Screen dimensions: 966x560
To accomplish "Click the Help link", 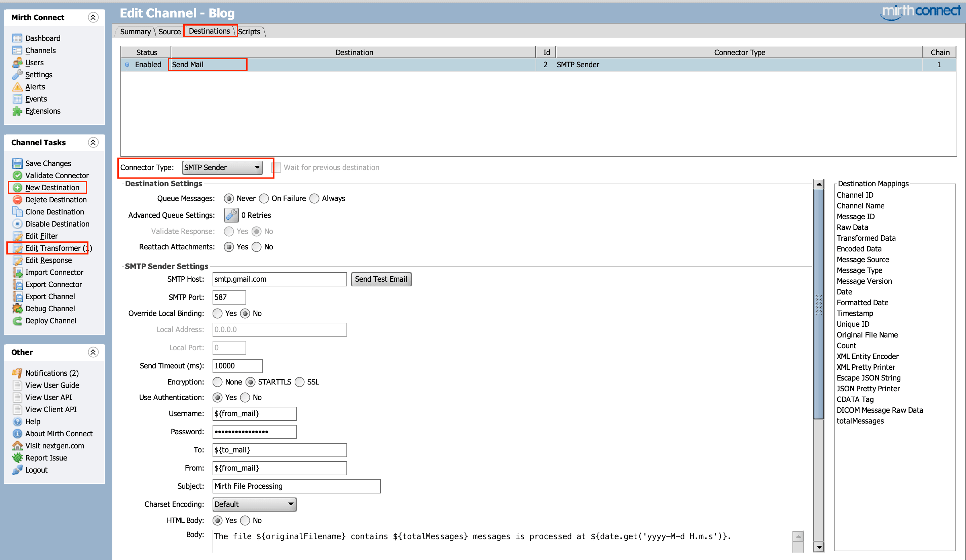I will tap(33, 422).
